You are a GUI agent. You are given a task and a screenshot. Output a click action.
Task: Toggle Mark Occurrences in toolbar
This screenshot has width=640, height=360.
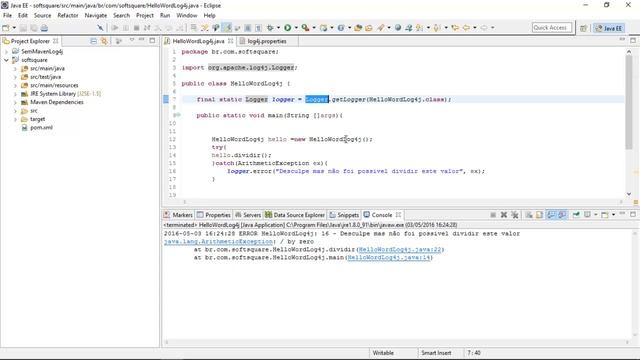pyautogui.click(x=228, y=28)
